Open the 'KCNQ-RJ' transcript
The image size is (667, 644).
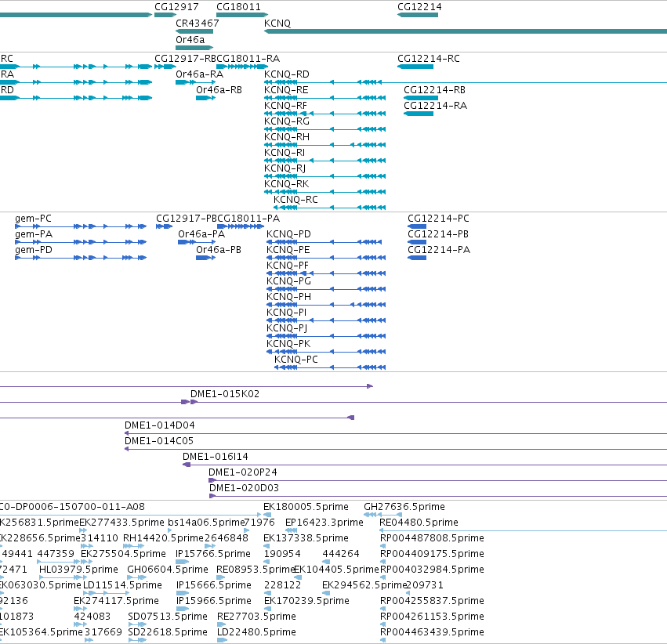pos(285,168)
